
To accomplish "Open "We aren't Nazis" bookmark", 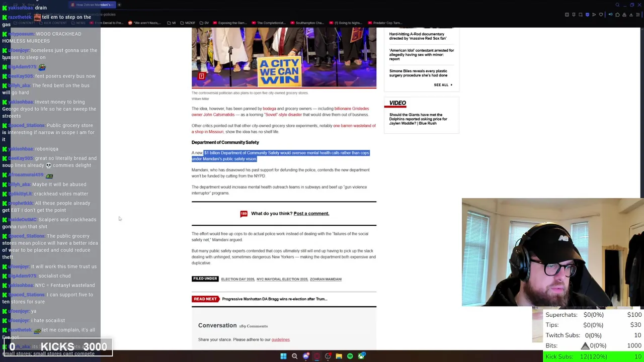I will pyautogui.click(x=145, y=23).
